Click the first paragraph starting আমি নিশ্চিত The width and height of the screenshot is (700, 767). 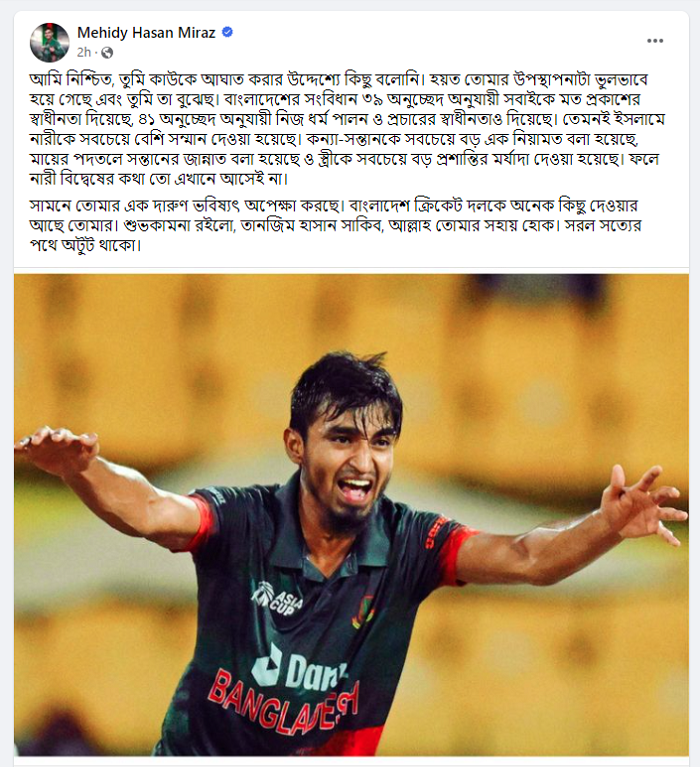click(x=347, y=129)
